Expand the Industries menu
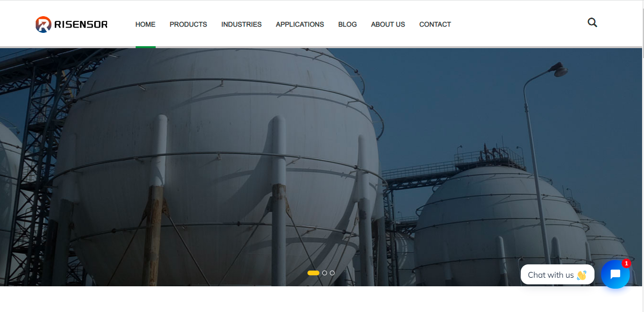644x312 pixels. (241, 24)
